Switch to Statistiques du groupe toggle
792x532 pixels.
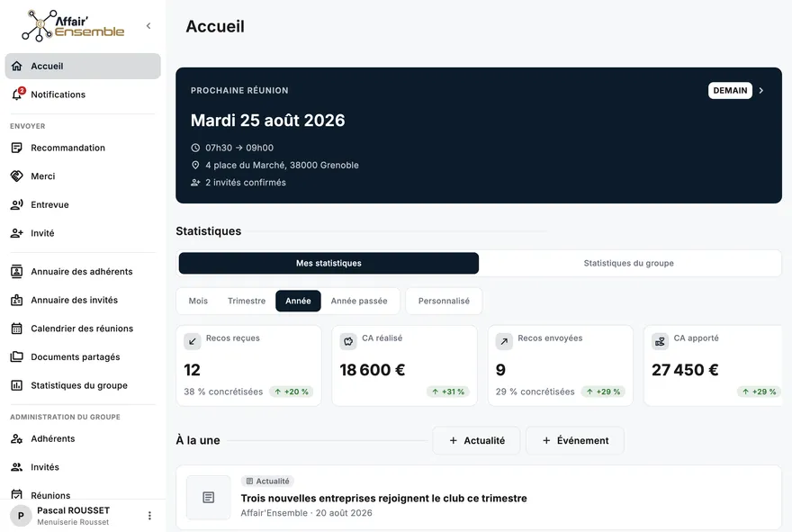(x=628, y=263)
